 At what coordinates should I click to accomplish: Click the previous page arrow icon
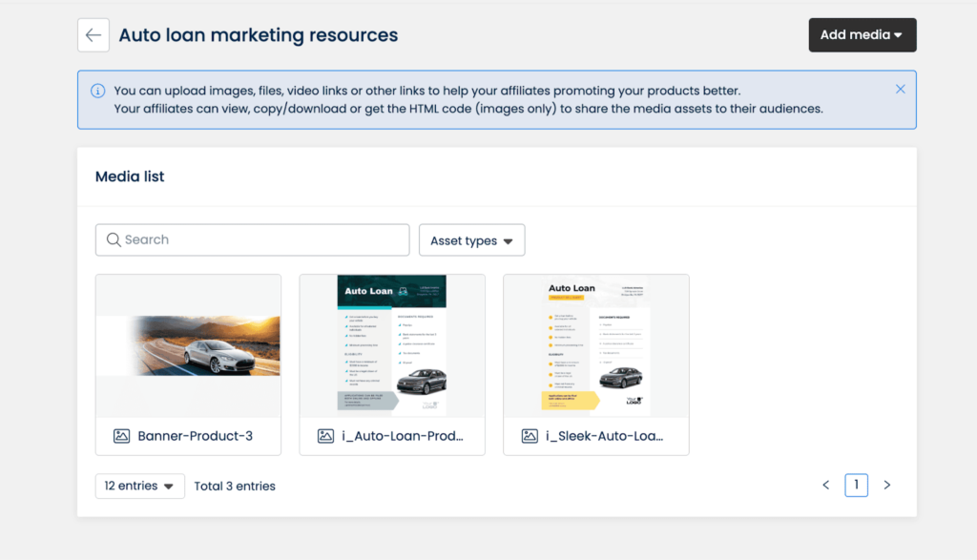coord(825,485)
